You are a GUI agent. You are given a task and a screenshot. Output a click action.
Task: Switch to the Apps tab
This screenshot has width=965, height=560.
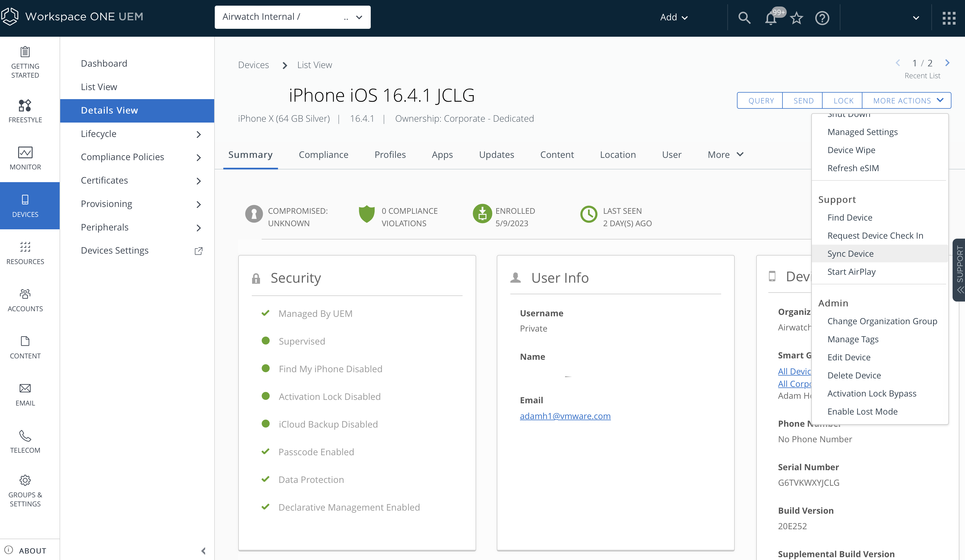click(442, 155)
